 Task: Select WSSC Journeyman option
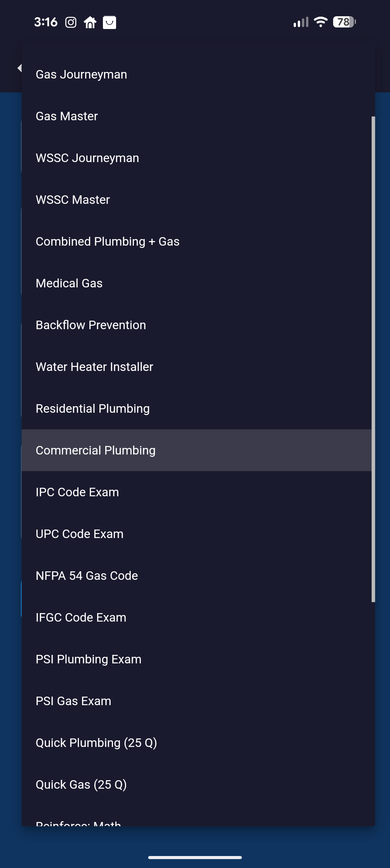(x=87, y=158)
